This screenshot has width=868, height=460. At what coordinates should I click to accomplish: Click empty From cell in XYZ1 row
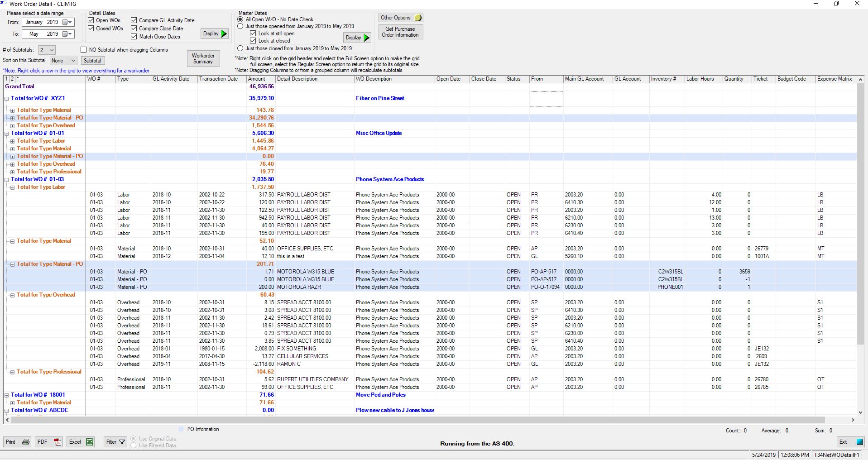click(547, 99)
